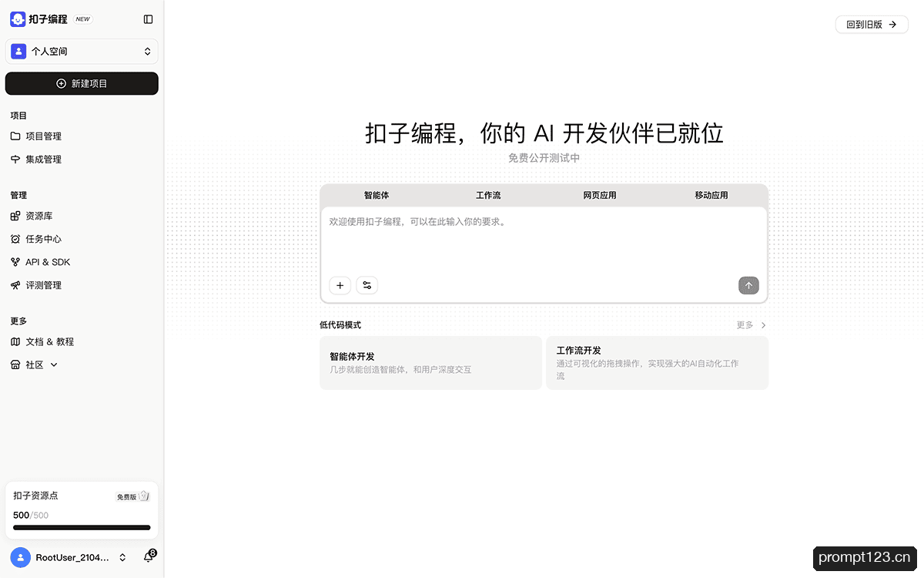Viewport: 924px width, 578px height.
Task: Click the blocks icon beside 资源库
Action: point(15,216)
